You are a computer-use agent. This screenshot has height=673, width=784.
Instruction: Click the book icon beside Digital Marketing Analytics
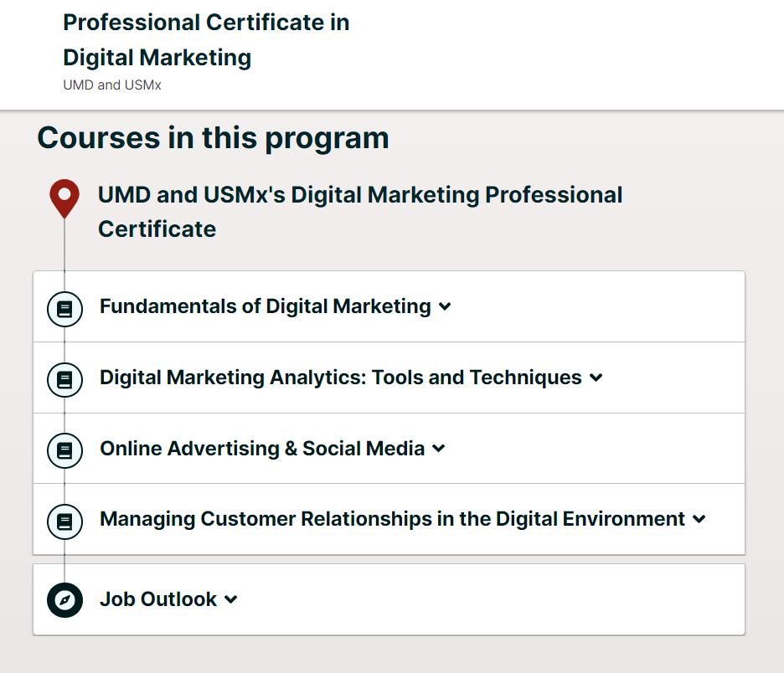pyautogui.click(x=64, y=380)
